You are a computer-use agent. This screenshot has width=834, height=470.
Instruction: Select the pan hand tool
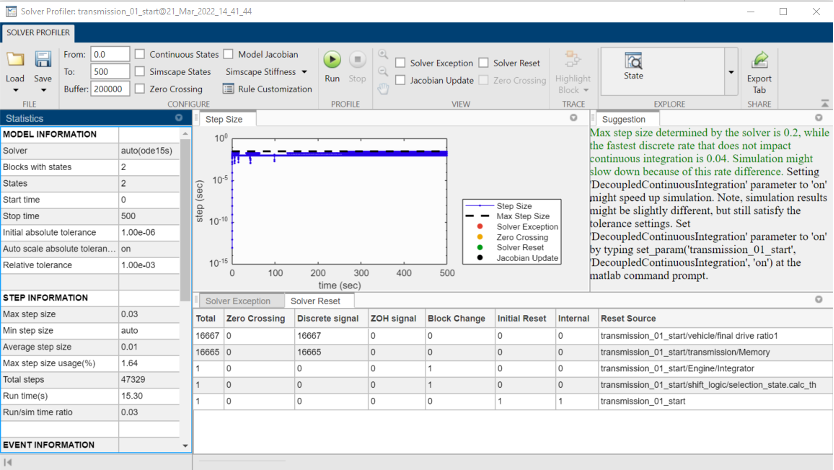383,87
